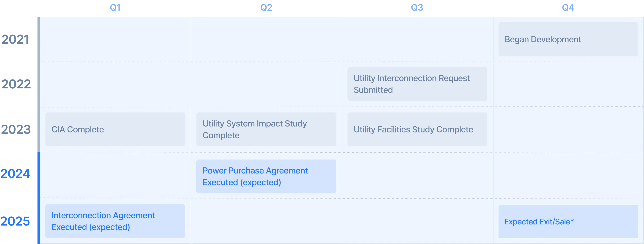Click the Q1 column header
This screenshot has height=244, width=644.
click(x=115, y=7)
